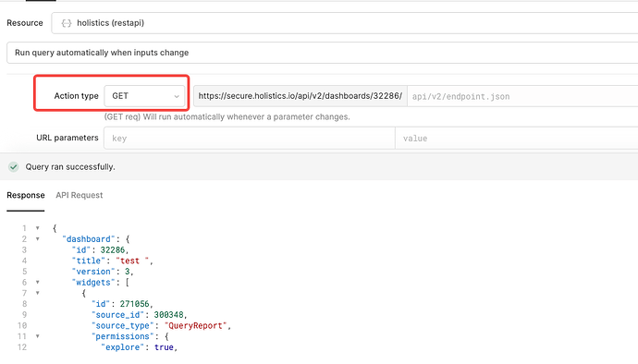Click the api/v2/endpoint.json URL path field
The image size is (638, 364).
[x=522, y=96]
